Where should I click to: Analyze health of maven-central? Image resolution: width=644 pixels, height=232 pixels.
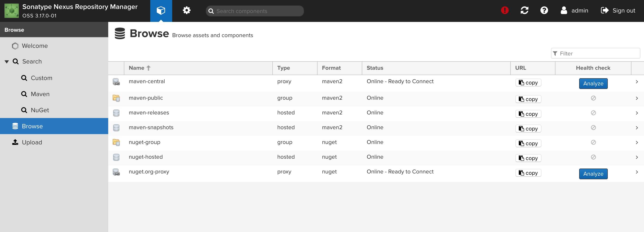tap(593, 84)
